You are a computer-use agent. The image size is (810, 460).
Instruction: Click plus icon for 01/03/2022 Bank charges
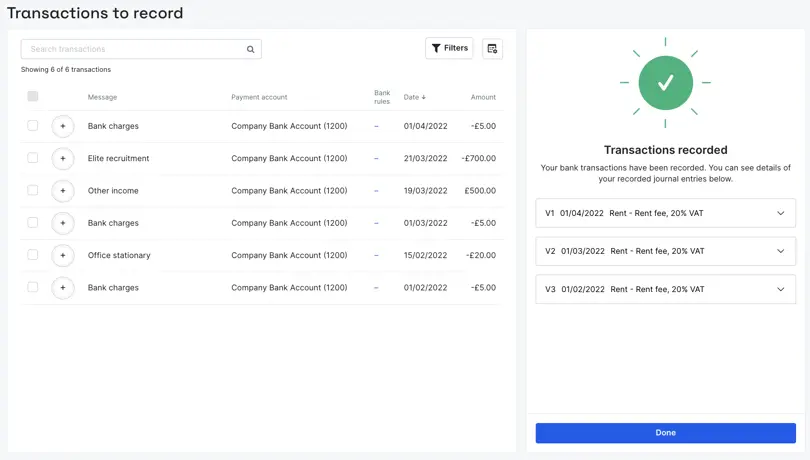click(63, 223)
